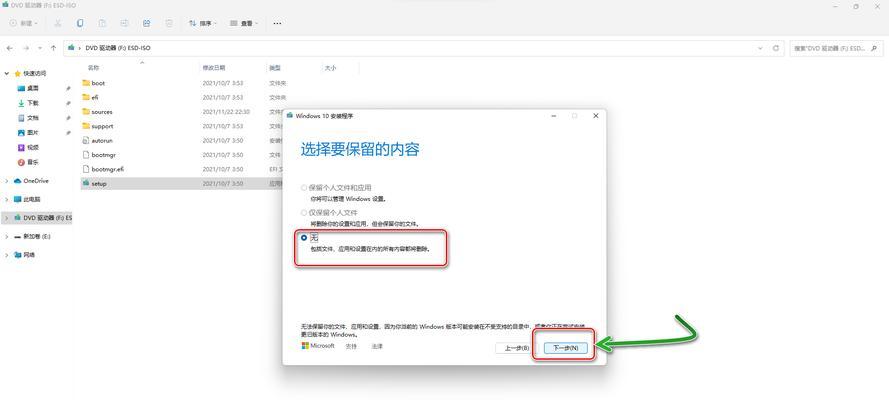Image resolution: width=889 pixels, height=400 pixels.
Task: Open the three-dot See more menu
Action: pyautogui.click(x=277, y=23)
